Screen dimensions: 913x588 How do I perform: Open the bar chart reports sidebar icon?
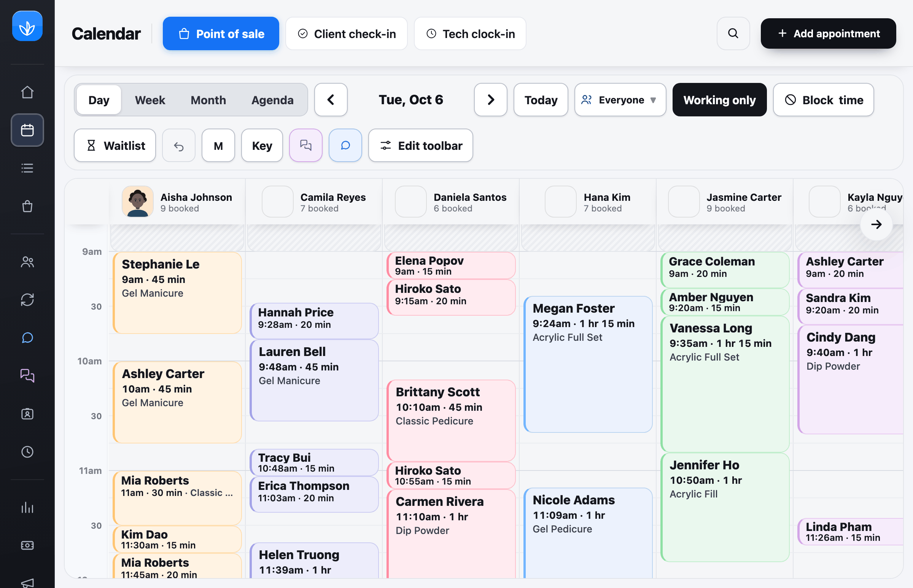27,507
